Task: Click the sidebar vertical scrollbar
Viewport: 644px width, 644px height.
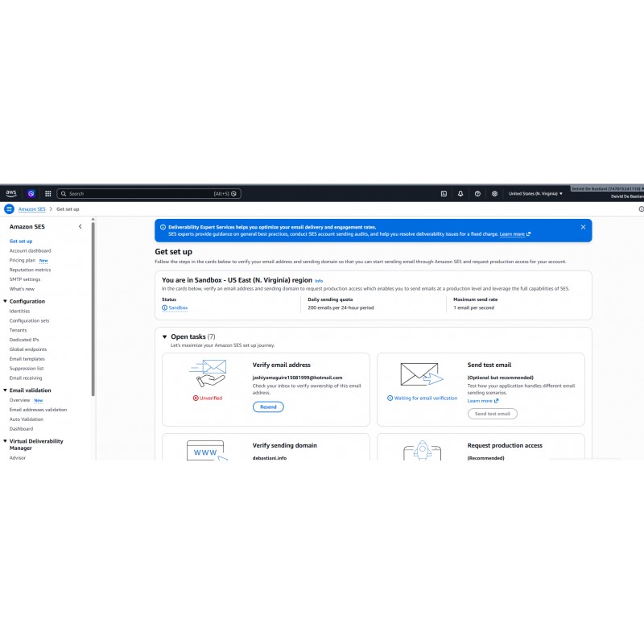Action: [93, 309]
